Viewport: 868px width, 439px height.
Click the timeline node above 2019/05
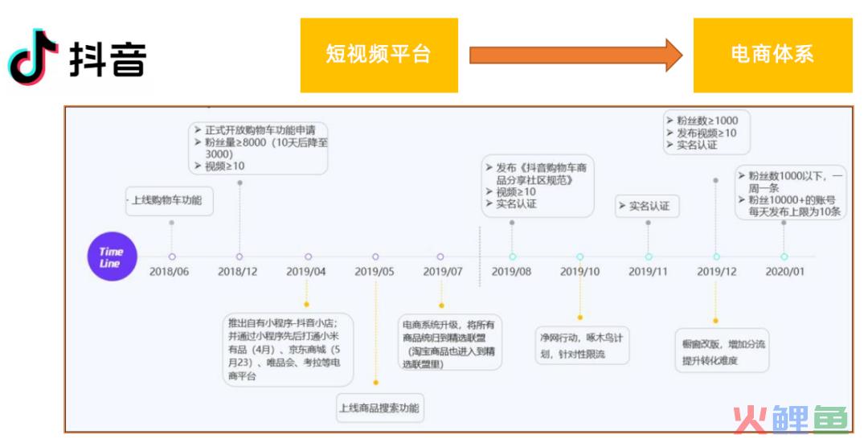(375, 256)
